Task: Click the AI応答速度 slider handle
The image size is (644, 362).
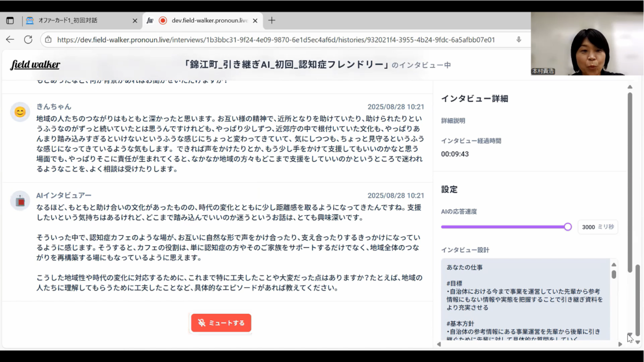Action: coord(568,227)
